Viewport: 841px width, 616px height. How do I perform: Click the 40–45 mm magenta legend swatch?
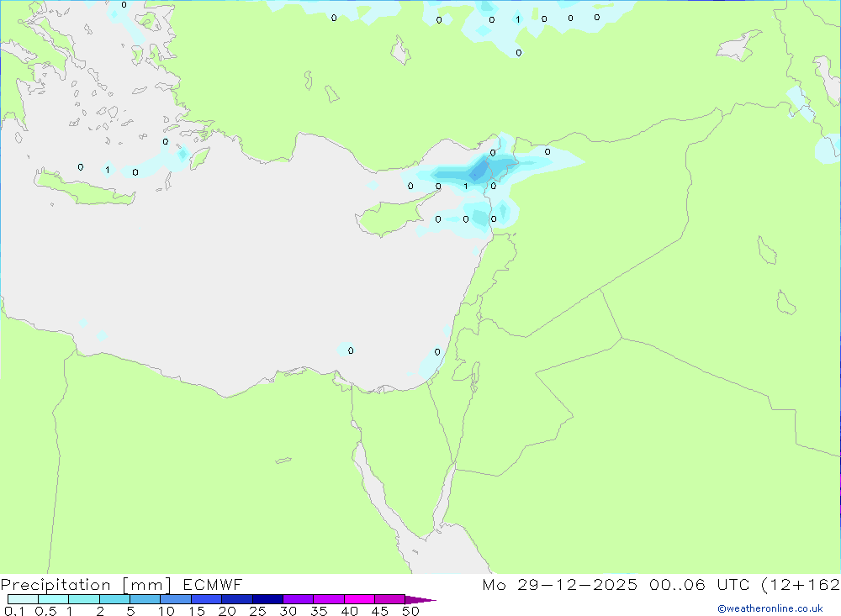359,599
